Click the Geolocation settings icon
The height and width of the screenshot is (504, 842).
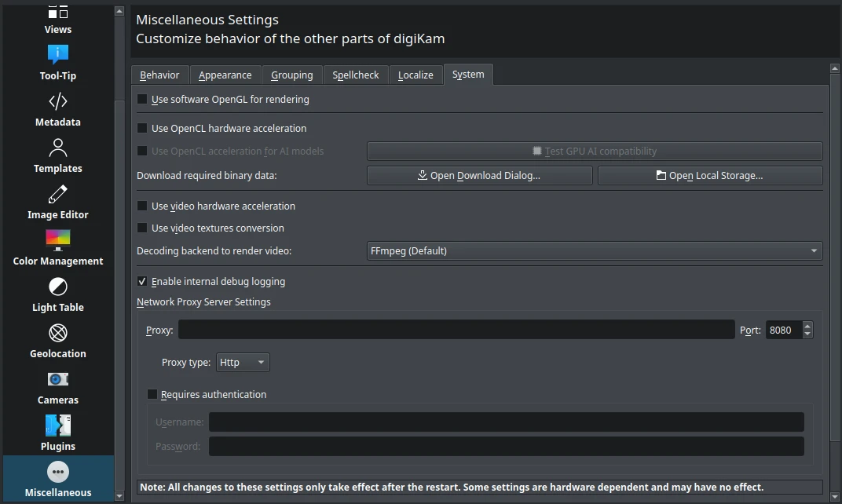(x=57, y=333)
